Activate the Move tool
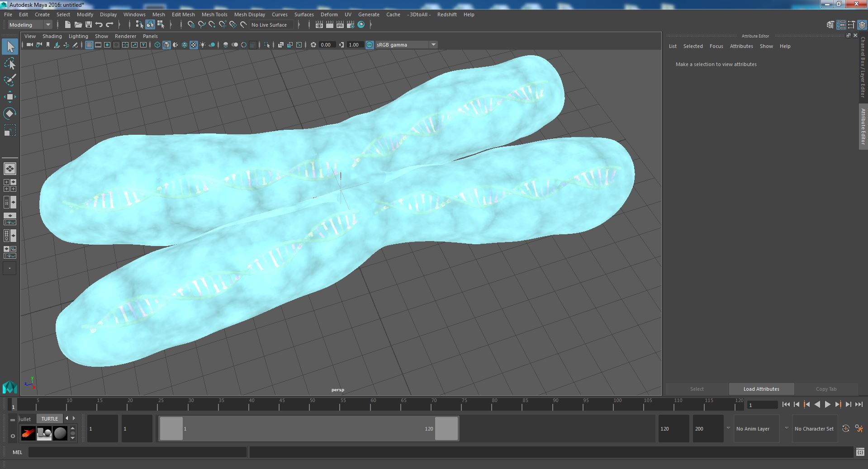 pyautogui.click(x=10, y=97)
